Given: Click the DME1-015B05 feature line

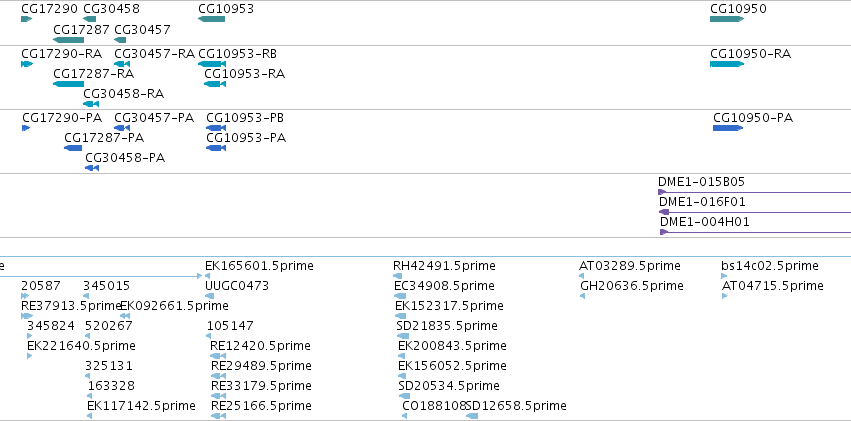Looking at the screenshot, I should click(x=754, y=192).
